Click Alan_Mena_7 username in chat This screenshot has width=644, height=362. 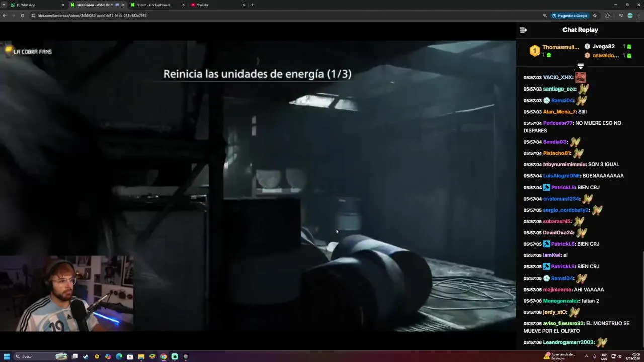pos(559,112)
